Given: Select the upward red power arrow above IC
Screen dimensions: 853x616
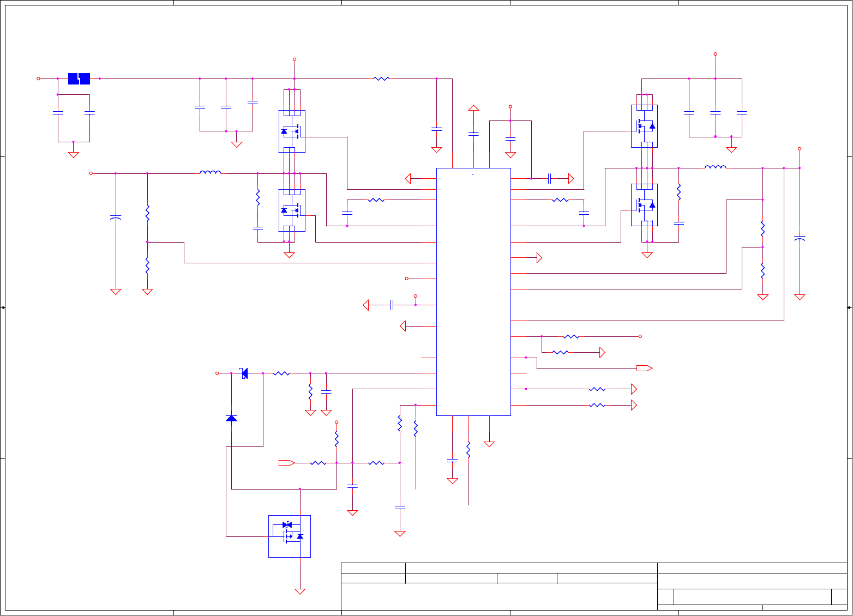Looking at the screenshot, I should 473,108.
